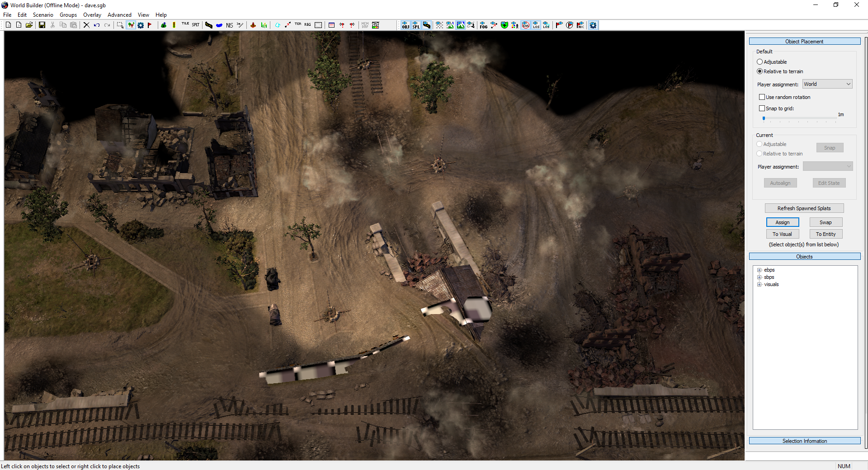Select the visuals tree label
Viewport: 868px width, 470px height.
pyautogui.click(x=771, y=284)
